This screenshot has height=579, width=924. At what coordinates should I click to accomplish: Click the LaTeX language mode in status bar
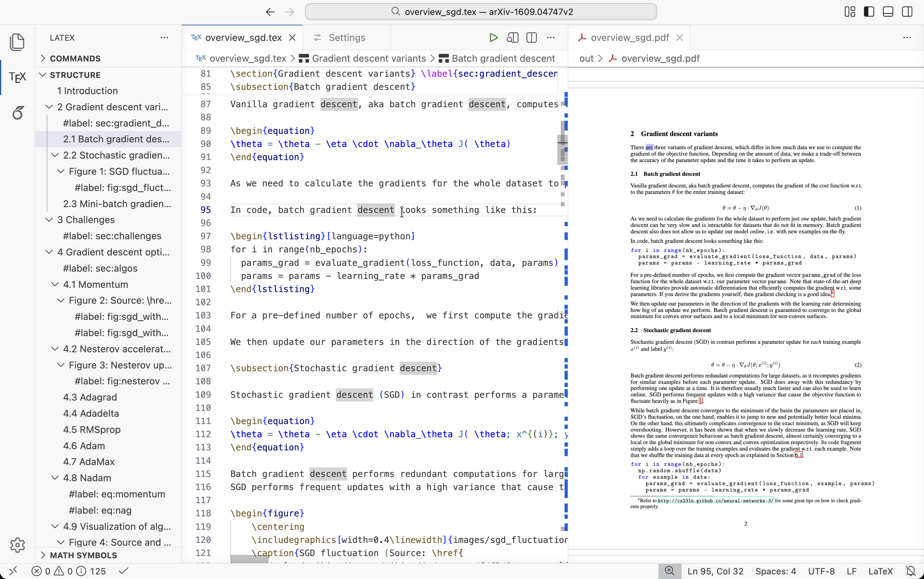pos(880,571)
